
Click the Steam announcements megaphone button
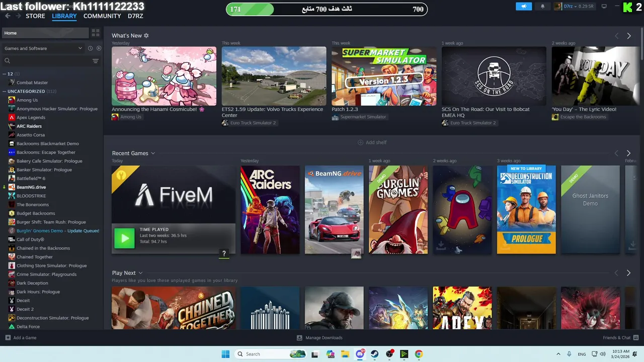pos(524,7)
